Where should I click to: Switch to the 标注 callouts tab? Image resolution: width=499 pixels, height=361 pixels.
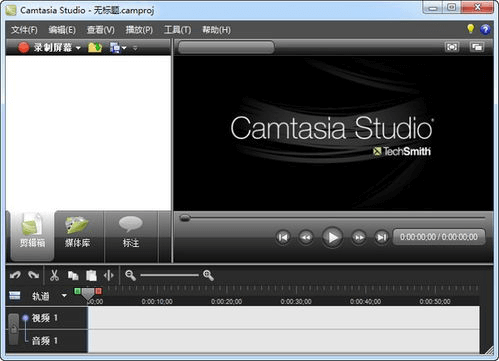(x=131, y=236)
